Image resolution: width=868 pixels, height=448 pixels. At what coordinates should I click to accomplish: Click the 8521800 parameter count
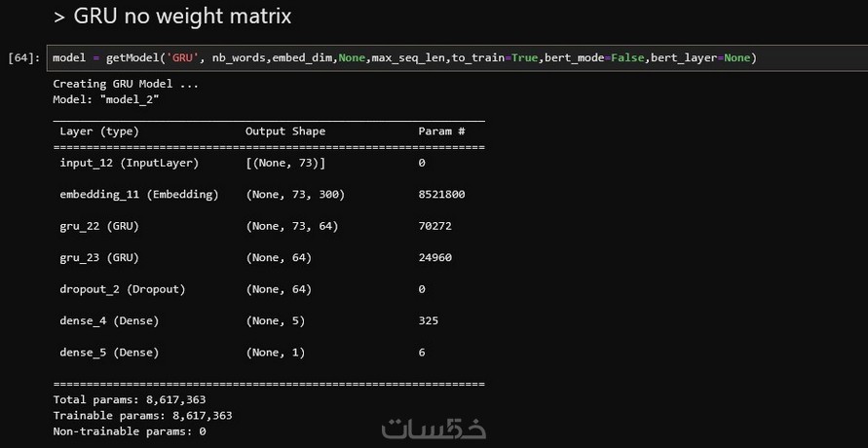[441, 195]
